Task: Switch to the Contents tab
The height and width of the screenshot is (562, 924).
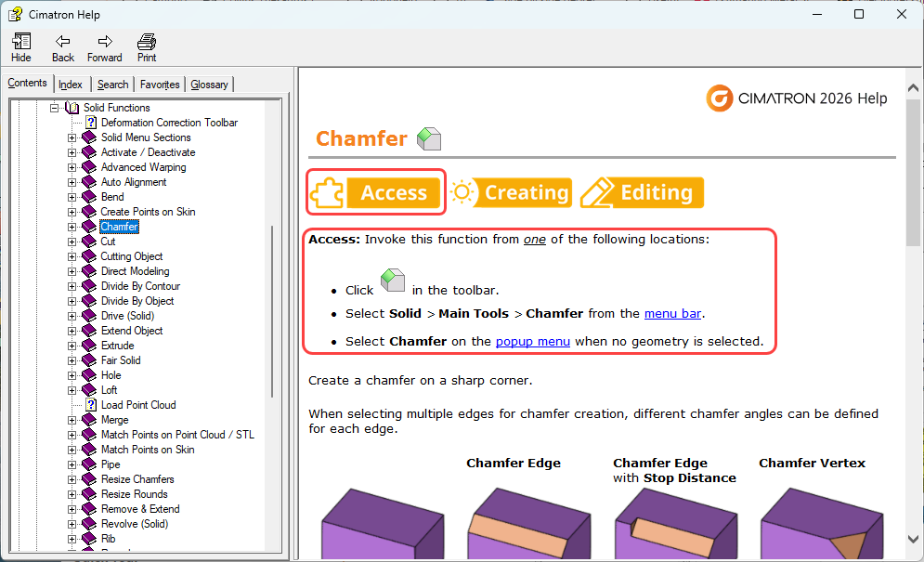Action: [x=28, y=84]
